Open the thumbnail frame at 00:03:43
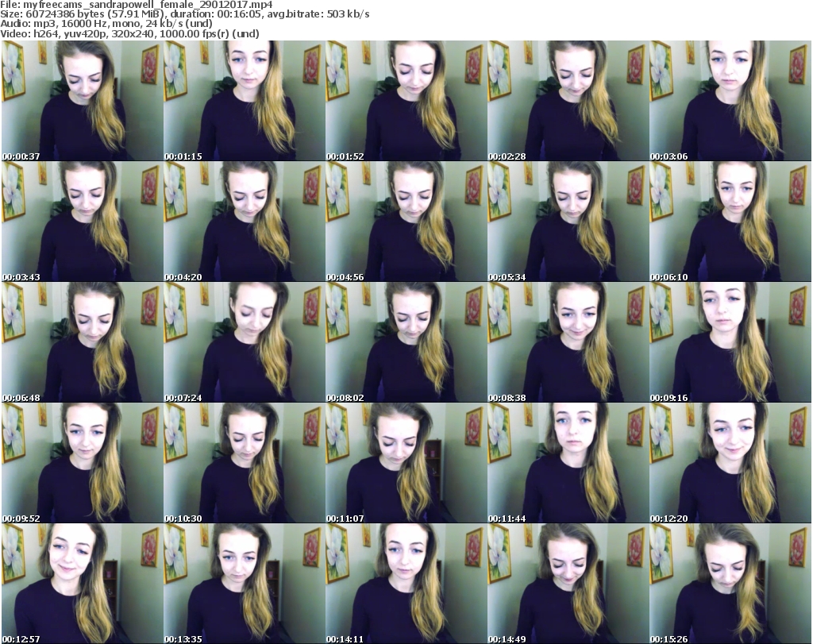The image size is (813, 644). point(83,222)
